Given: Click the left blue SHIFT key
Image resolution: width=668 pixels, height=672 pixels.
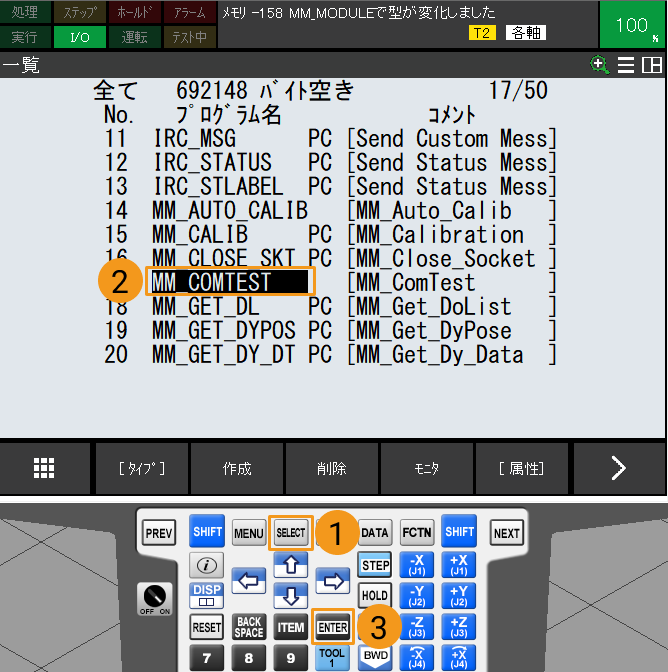Looking at the screenshot, I should pyautogui.click(x=207, y=531).
